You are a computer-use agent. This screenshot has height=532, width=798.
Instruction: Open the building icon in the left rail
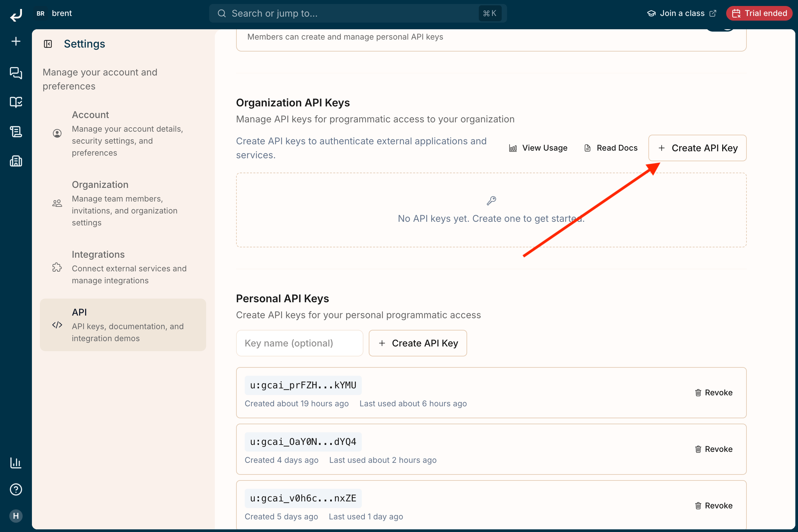(x=16, y=161)
